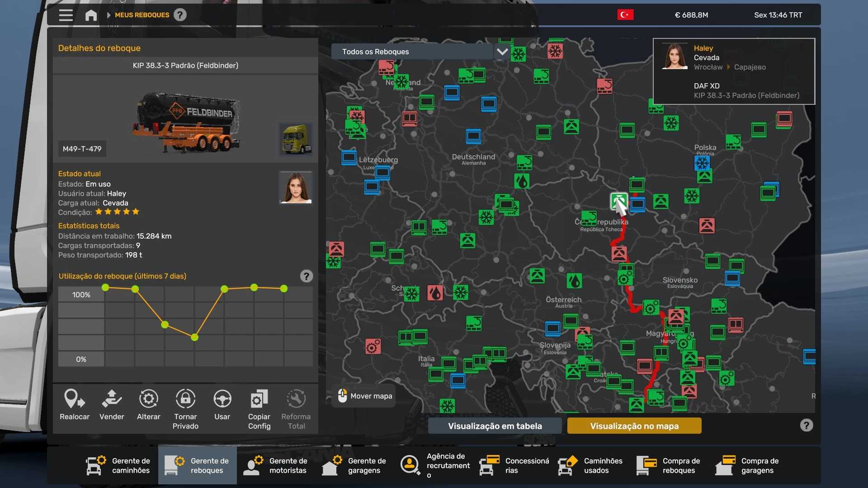Open Agência de recrutamento
Screen dimensions: 868x488
[x=435, y=465]
